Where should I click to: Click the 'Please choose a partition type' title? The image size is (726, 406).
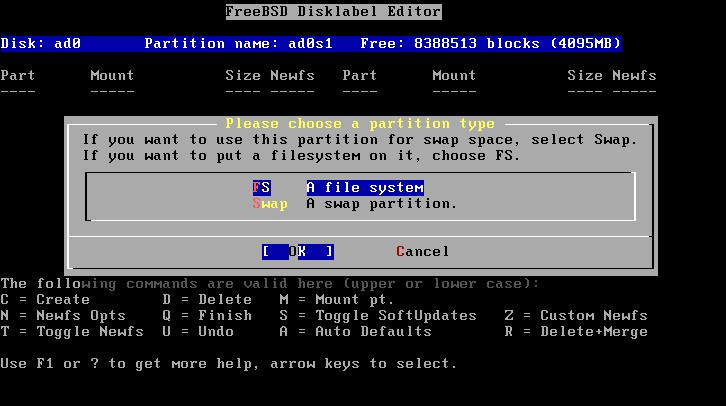[360, 124]
